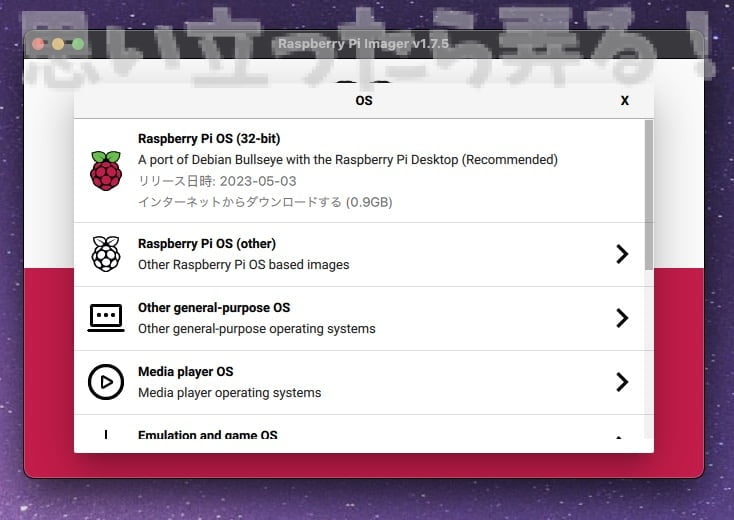Click the partially visible Emulation and game OS icon
Image resolution: width=734 pixels, height=520 pixels.
click(x=105, y=436)
